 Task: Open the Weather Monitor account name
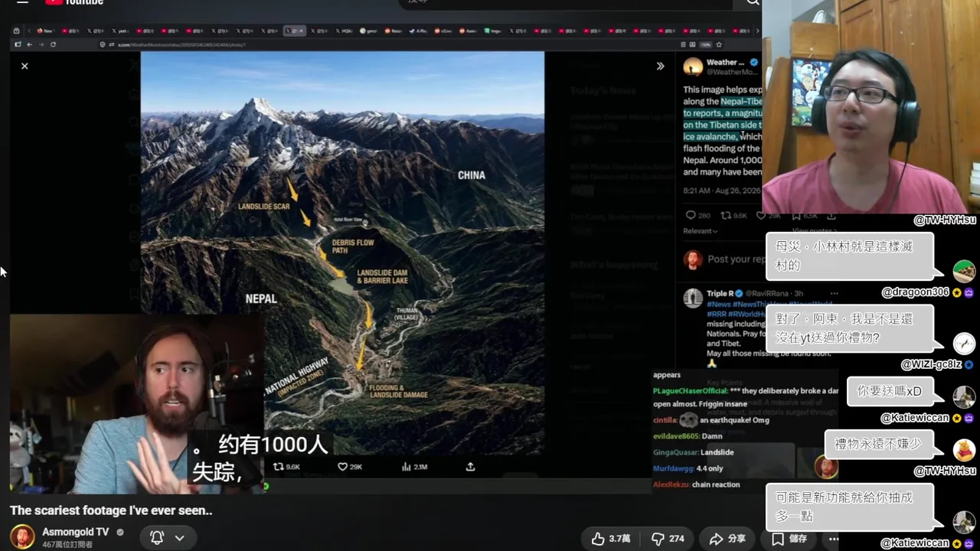point(725,62)
